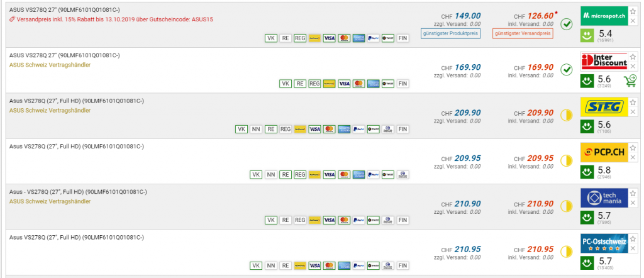Remove the techmania offer using X icon
The height and width of the screenshot is (278, 644).
tap(633, 202)
